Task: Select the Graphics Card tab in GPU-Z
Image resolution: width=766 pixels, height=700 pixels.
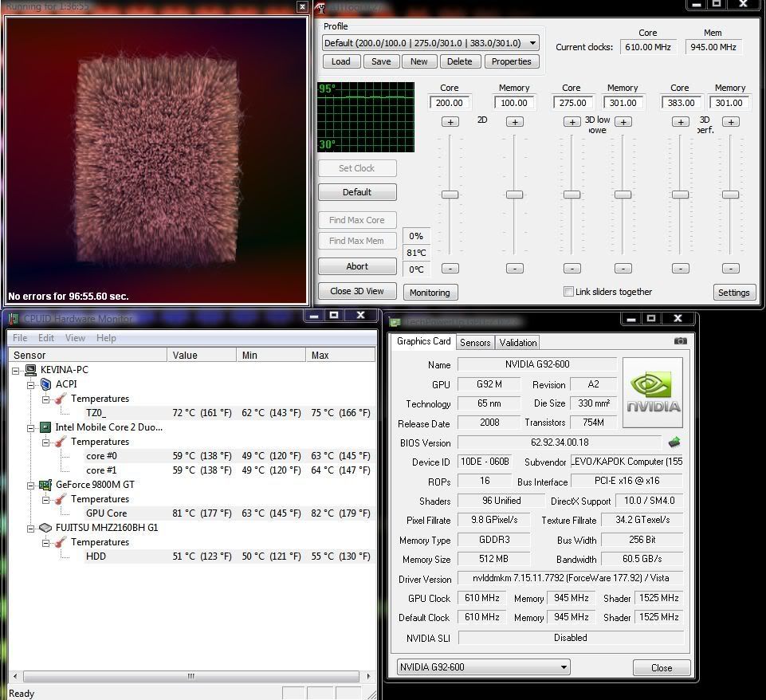Action: (423, 341)
